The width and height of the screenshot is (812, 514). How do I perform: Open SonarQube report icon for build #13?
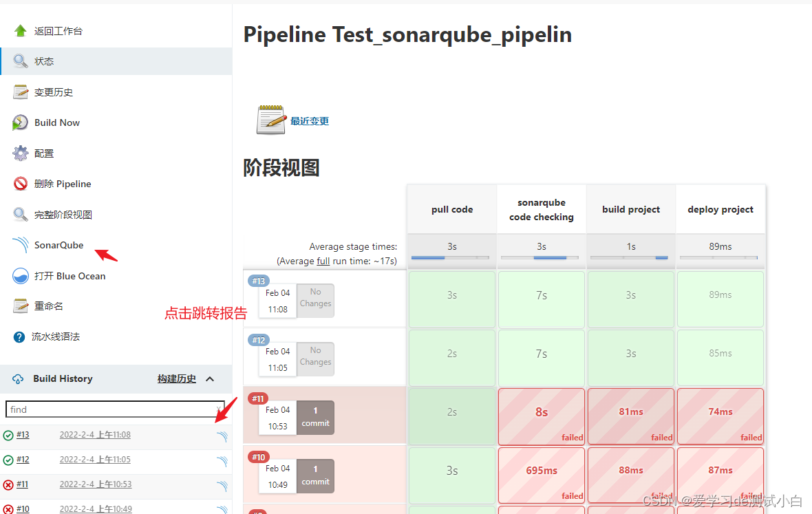(222, 436)
